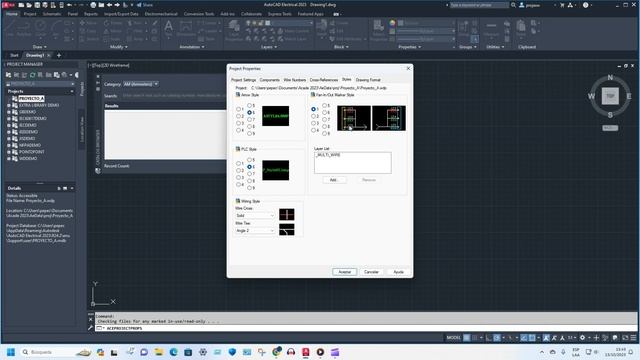Click the Arrow Style preview image
The height and width of the screenshot is (360, 640).
pos(276,116)
